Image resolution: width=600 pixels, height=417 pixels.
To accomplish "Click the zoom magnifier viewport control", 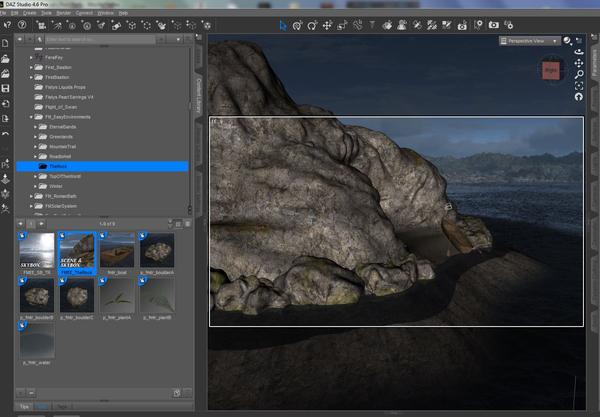I will (581, 74).
